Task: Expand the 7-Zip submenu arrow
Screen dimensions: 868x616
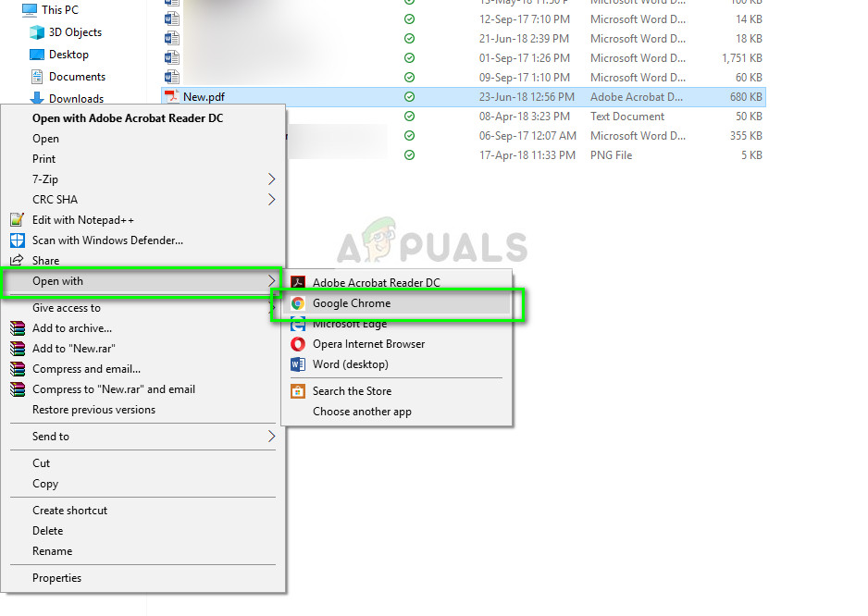Action: tap(271, 179)
